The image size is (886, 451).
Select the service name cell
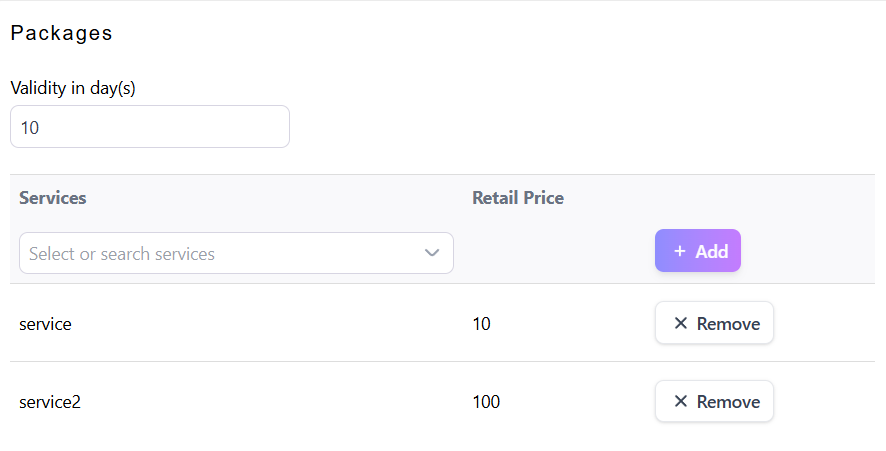(x=45, y=324)
